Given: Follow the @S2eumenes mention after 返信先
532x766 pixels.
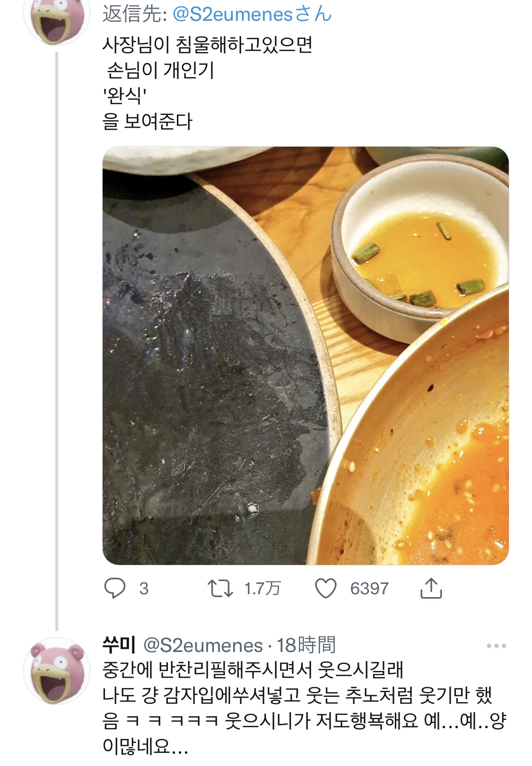Looking at the screenshot, I should (x=252, y=14).
